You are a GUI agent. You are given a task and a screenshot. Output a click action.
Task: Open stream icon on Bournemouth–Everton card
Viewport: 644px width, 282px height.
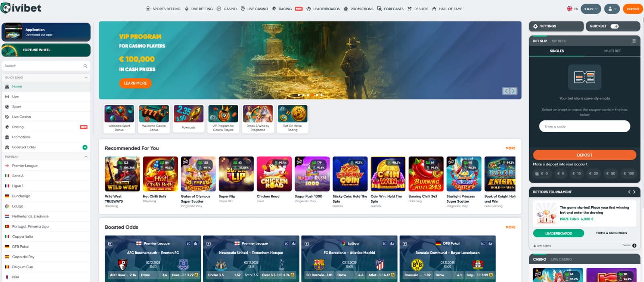(110, 244)
